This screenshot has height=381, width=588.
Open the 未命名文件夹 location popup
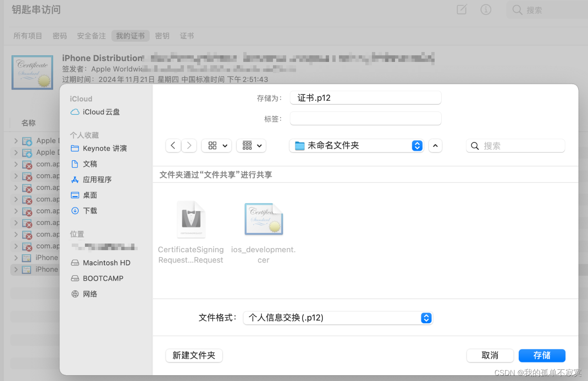point(356,146)
